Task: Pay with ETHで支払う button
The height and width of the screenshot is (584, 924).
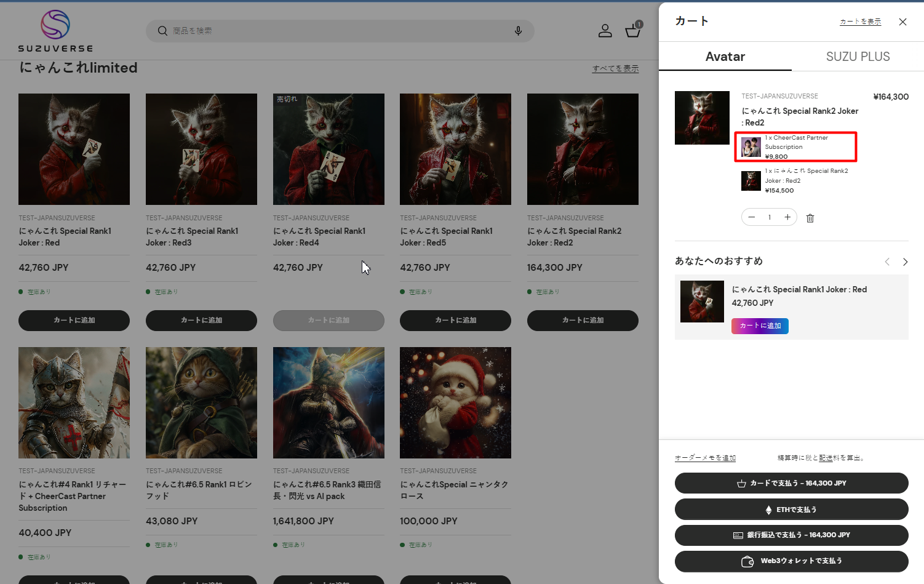Action: [x=791, y=510]
